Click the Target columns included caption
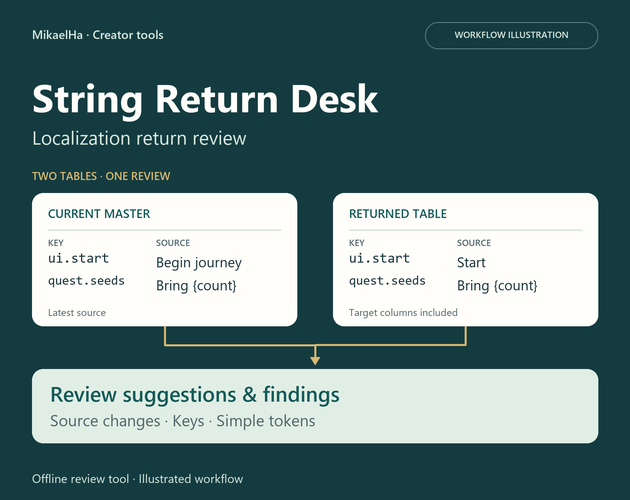Viewport: 630px width, 500px height. [x=403, y=313]
